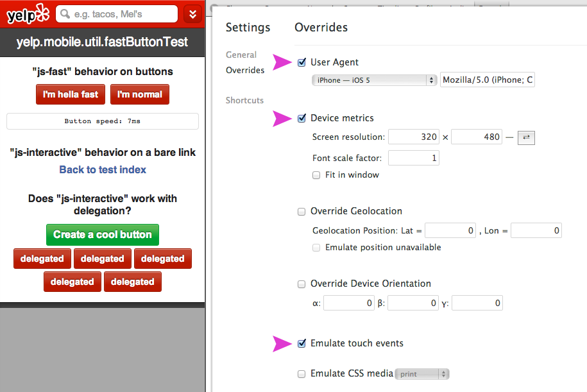587x392 pixels.
Task: Click the beta orientation field
Action: pyautogui.click(x=413, y=303)
